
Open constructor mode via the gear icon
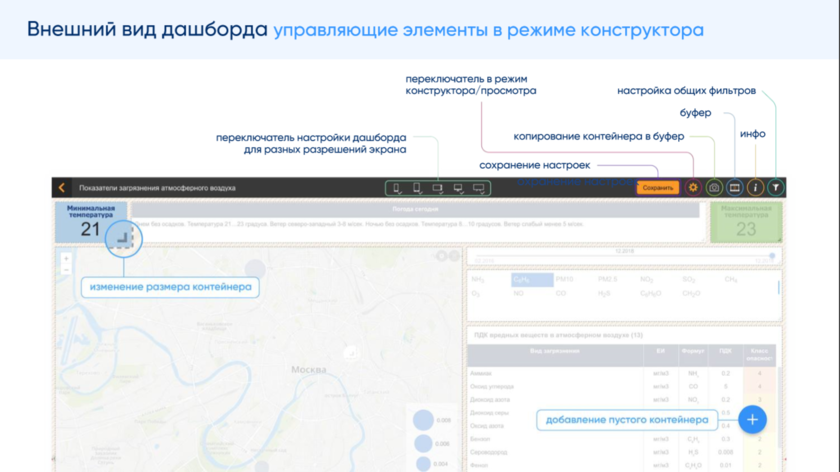(693, 187)
